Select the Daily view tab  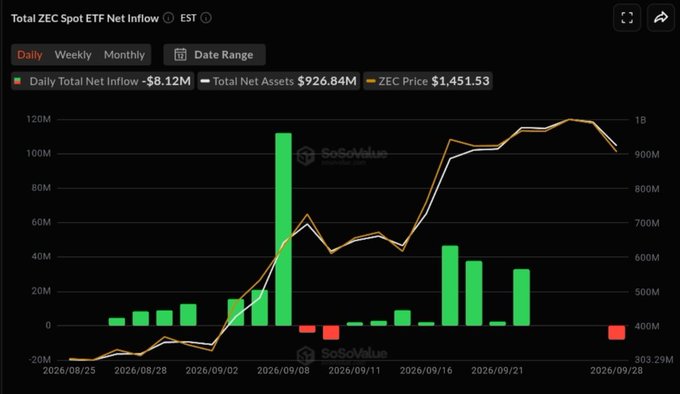29,55
